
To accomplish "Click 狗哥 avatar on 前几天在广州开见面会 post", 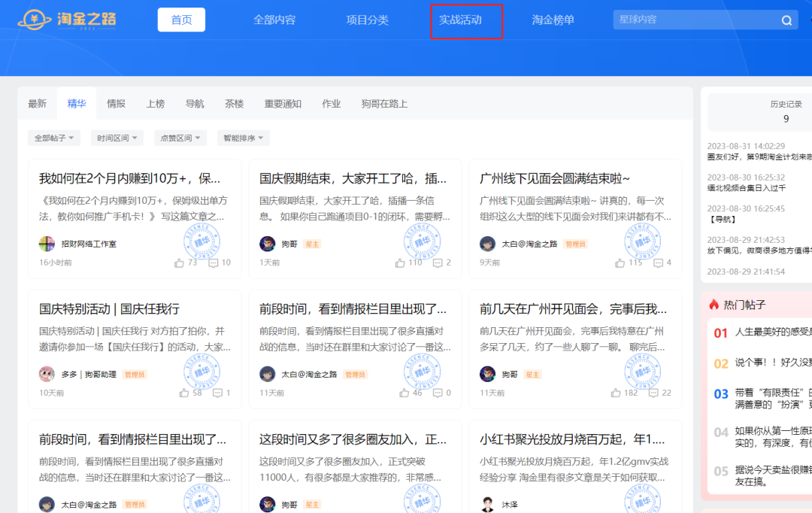I will pyautogui.click(x=487, y=374).
